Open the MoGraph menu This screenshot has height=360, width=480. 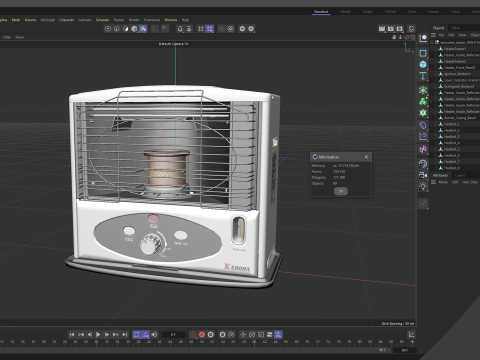(x=48, y=20)
